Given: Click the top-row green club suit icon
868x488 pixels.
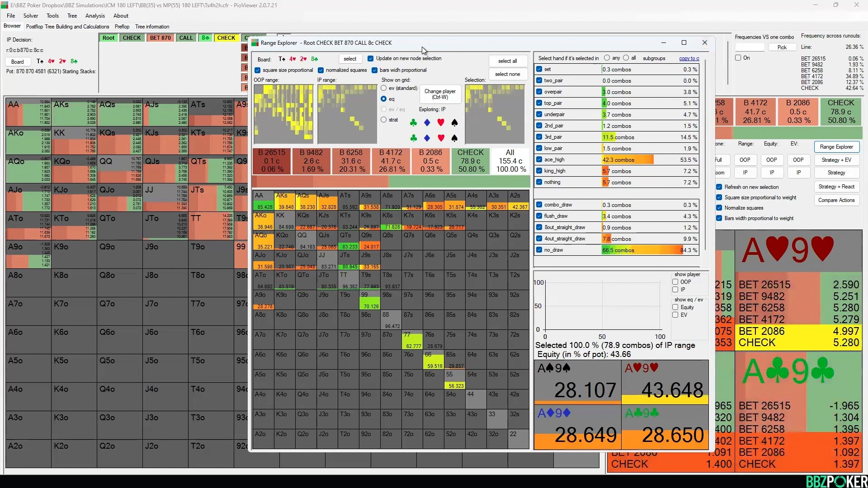Looking at the screenshot, I should pos(413,122).
